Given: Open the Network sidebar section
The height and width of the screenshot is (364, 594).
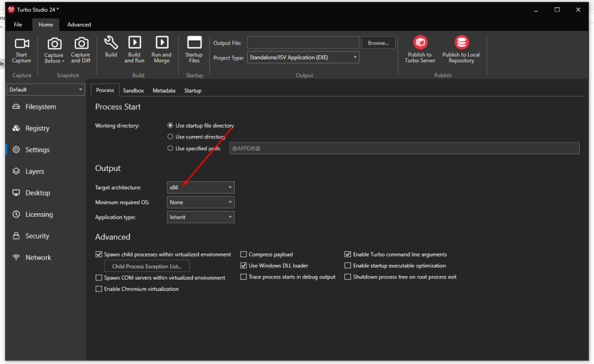Looking at the screenshot, I should coord(46,258).
